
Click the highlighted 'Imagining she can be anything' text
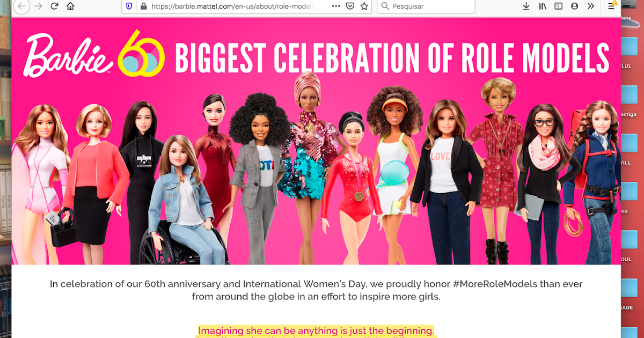tap(316, 330)
